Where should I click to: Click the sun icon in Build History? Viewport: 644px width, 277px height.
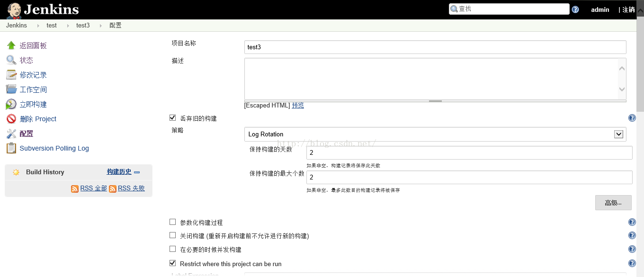pos(16,172)
